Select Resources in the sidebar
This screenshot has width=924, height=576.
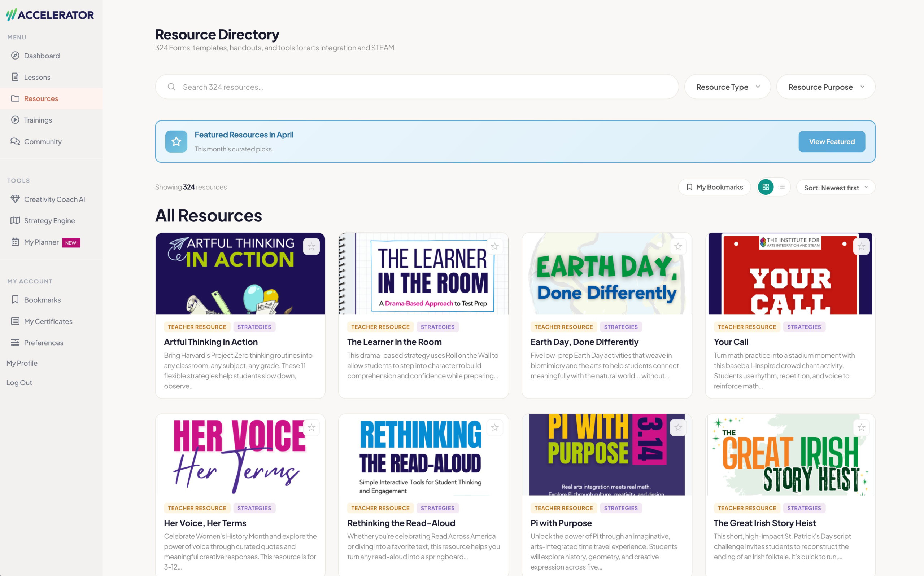coord(51,98)
